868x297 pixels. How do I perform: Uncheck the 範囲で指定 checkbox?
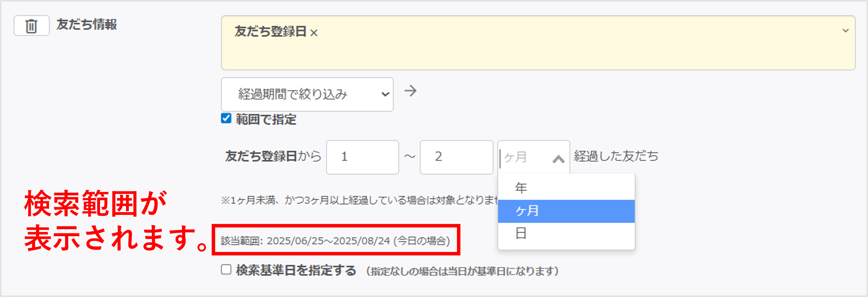(x=226, y=118)
